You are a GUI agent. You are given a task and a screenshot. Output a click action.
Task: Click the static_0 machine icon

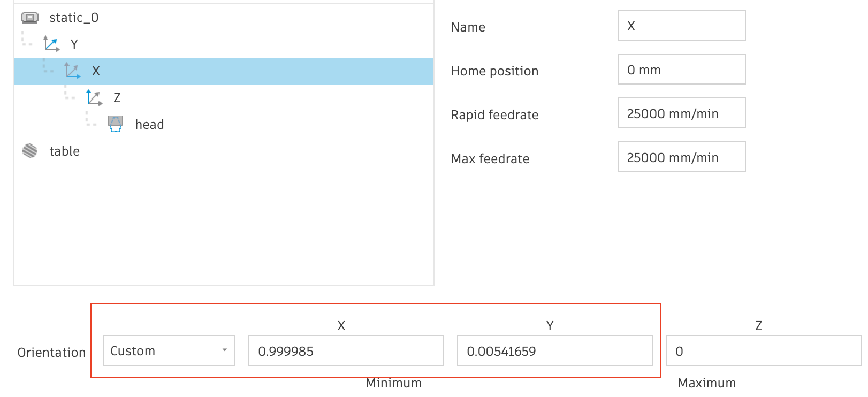pyautogui.click(x=31, y=17)
